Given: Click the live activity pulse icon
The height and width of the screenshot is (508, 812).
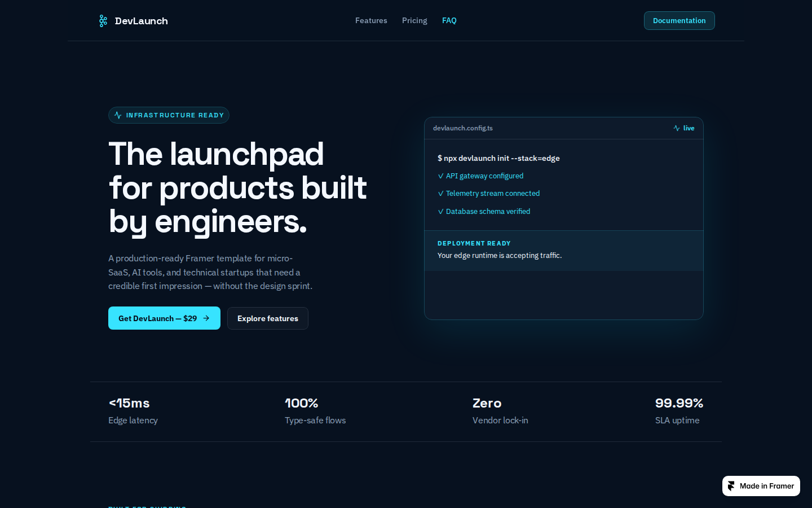Looking at the screenshot, I should 677,128.
